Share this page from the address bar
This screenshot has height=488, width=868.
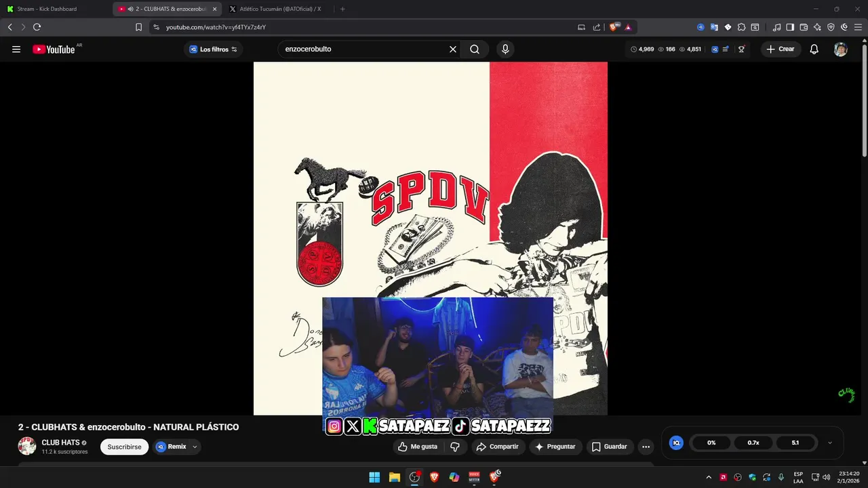(x=597, y=27)
